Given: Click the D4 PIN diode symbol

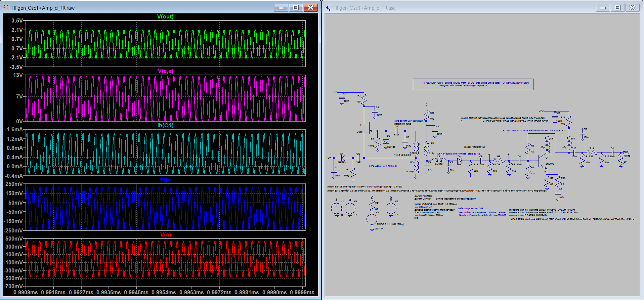Looking at the screenshot, I should (x=459, y=161).
